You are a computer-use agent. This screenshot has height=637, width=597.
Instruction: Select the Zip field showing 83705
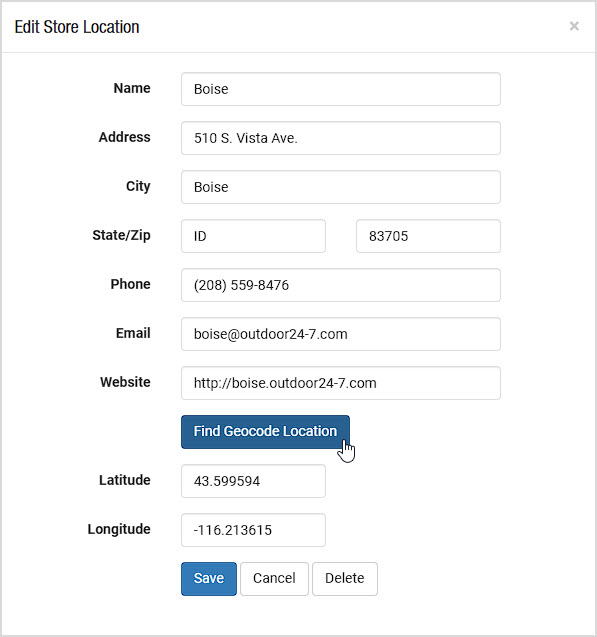click(428, 236)
